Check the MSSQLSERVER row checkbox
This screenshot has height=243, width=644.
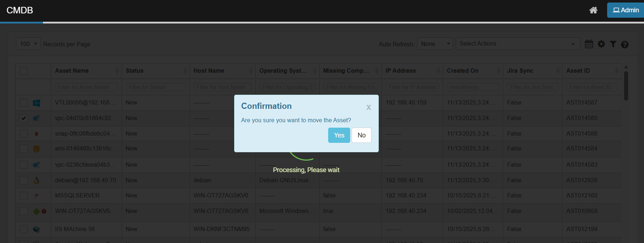click(24, 196)
